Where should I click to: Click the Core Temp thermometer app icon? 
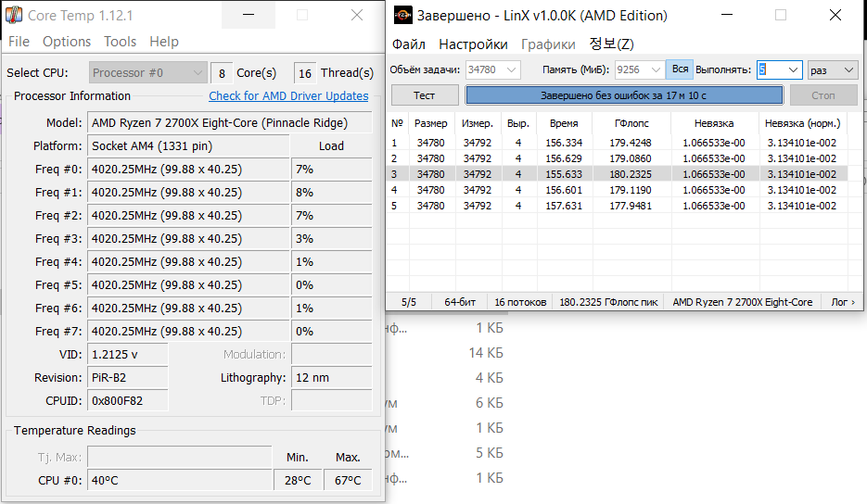(x=14, y=15)
